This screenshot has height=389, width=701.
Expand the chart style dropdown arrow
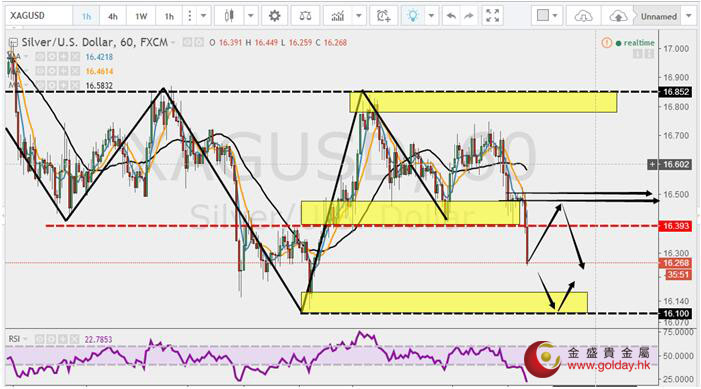(251, 17)
